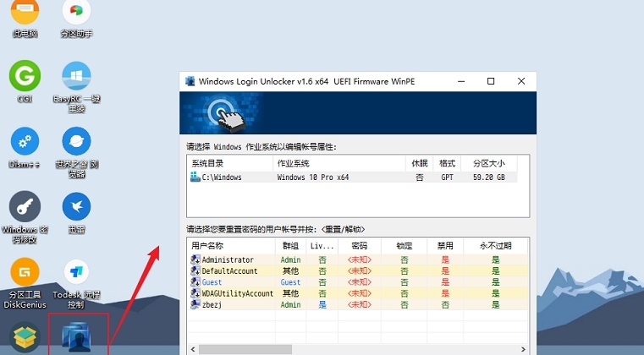Click the DefaultAccount user icon
Image resolution: width=644 pixels, height=355 pixels.
(x=195, y=270)
